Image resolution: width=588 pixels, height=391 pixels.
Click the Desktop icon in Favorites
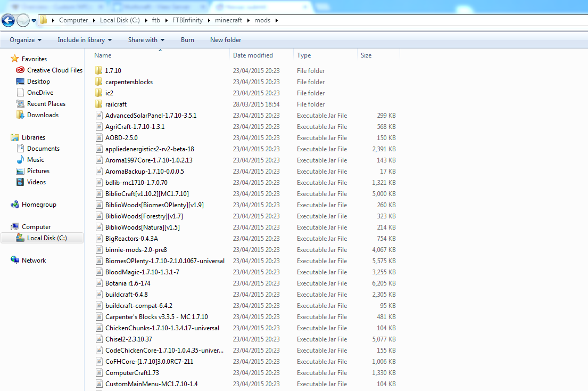tap(20, 81)
